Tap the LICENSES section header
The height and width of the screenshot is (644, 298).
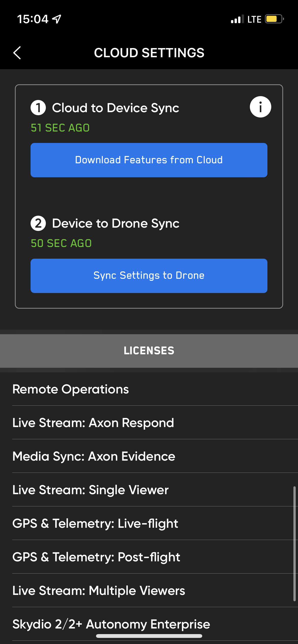point(149,351)
